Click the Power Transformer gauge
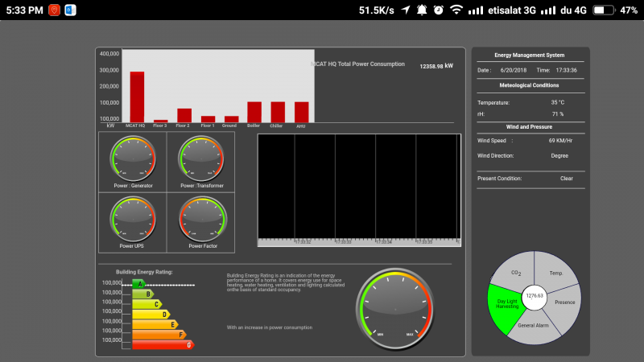This screenshot has width=644, height=362. [201, 158]
